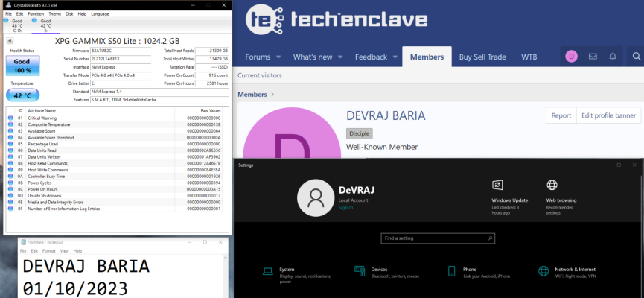
Task: Open the Edit menu in CrystalDiskInfo
Action: (x=19, y=13)
